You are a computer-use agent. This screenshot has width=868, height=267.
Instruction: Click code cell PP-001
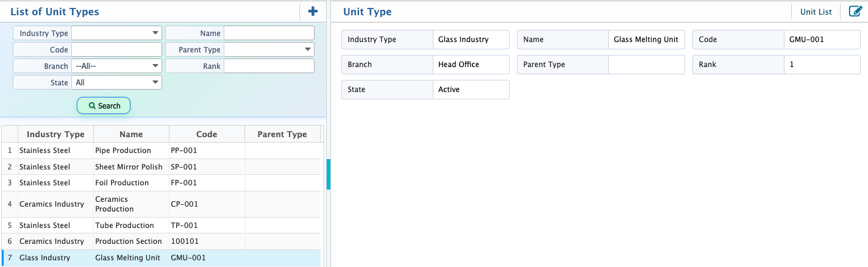(207, 150)
